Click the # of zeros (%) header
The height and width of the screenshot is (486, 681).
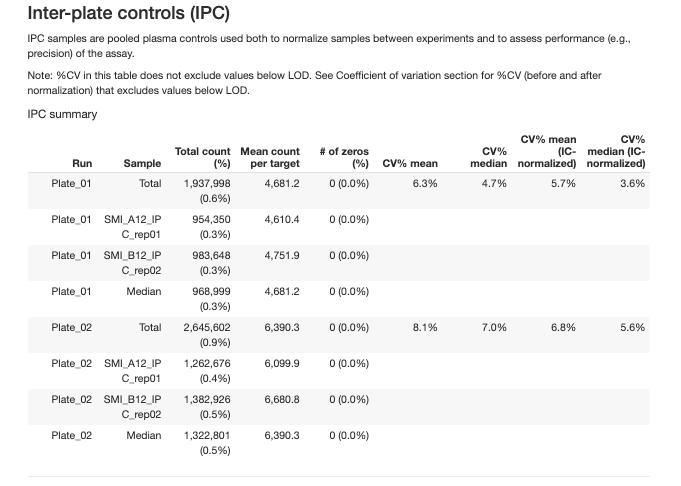pos(343,157)
